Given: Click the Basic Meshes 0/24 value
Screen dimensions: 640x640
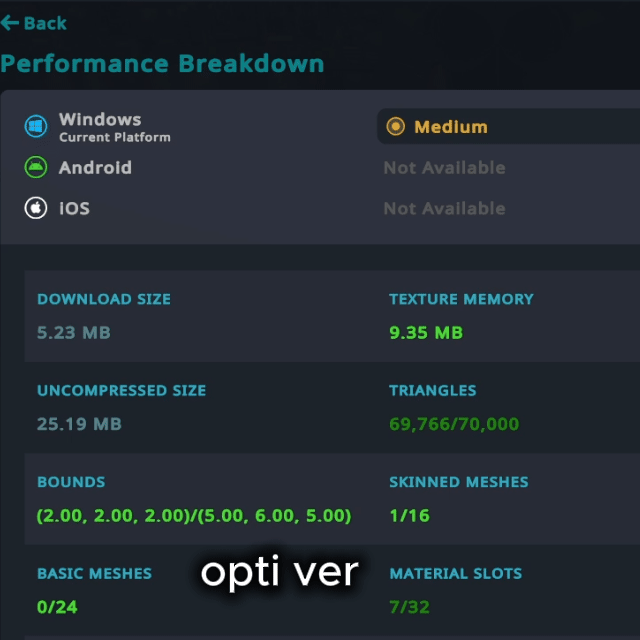Looking at the screenshot, I should coord(57,607).
